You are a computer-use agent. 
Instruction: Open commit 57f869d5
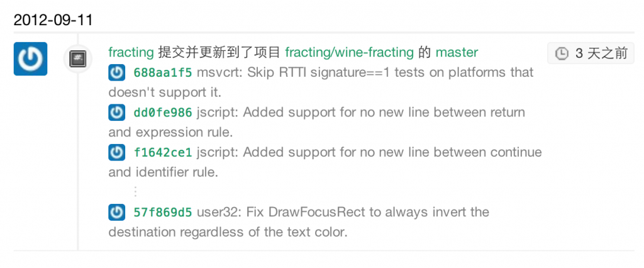[x=163, y=213]
